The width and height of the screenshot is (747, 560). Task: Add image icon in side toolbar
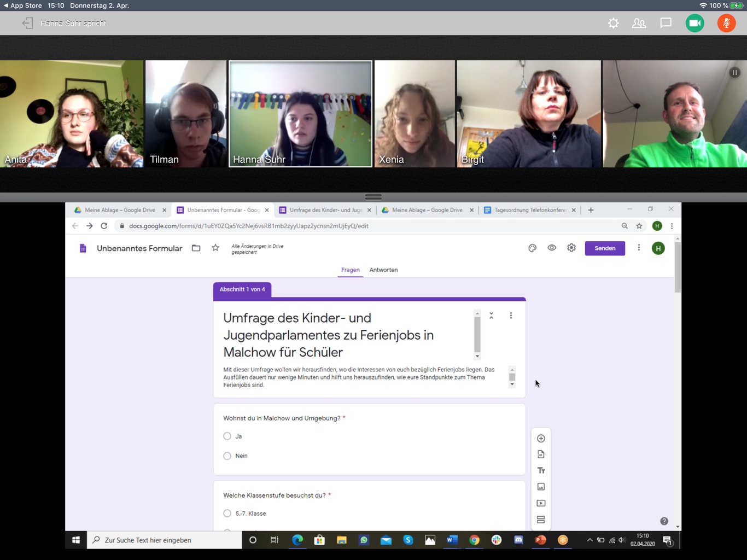click(x=541, y=487)
